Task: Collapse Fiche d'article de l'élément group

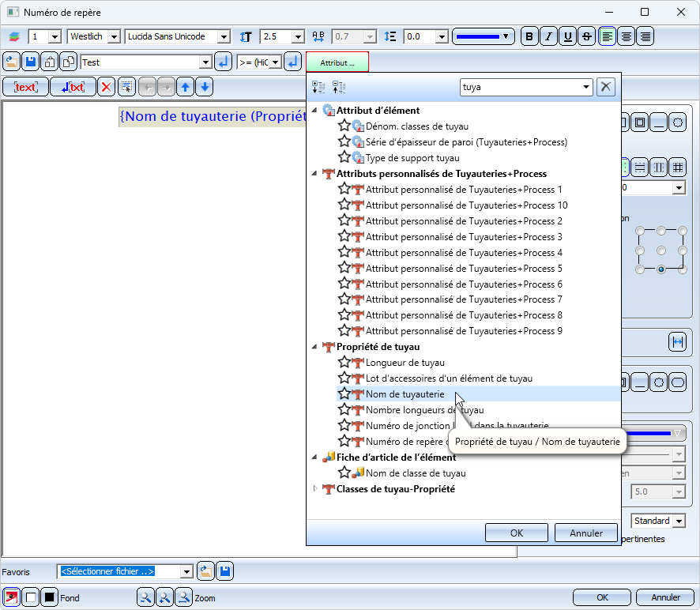Action: click(x=314, y=457)
